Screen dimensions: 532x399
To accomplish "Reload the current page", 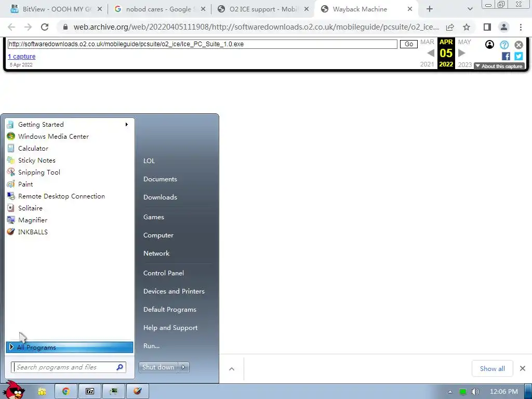I will pyautogui.click(x=45, y=27).
